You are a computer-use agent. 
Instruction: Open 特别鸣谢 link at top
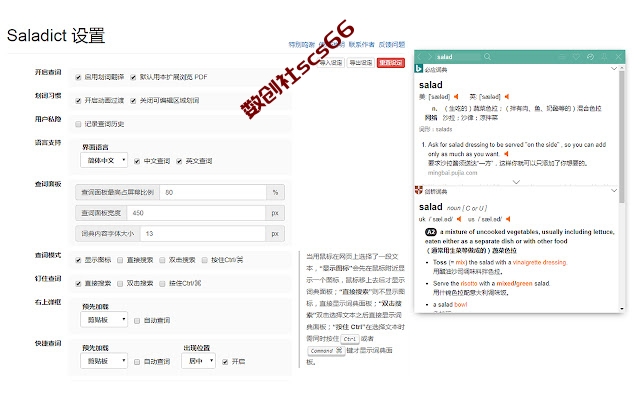(302, 44)
